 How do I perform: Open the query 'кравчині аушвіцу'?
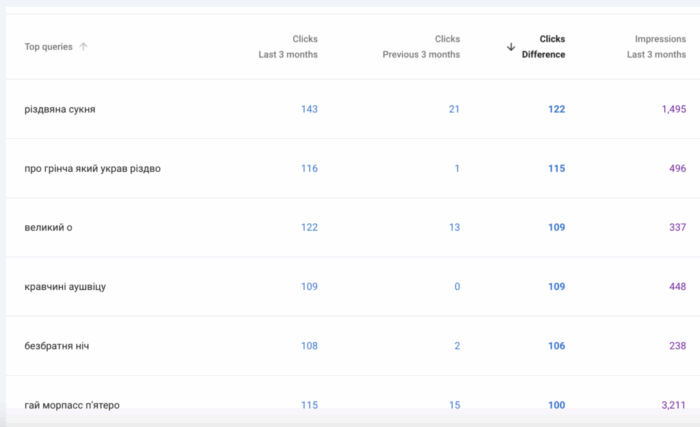(x=65, y=287)
